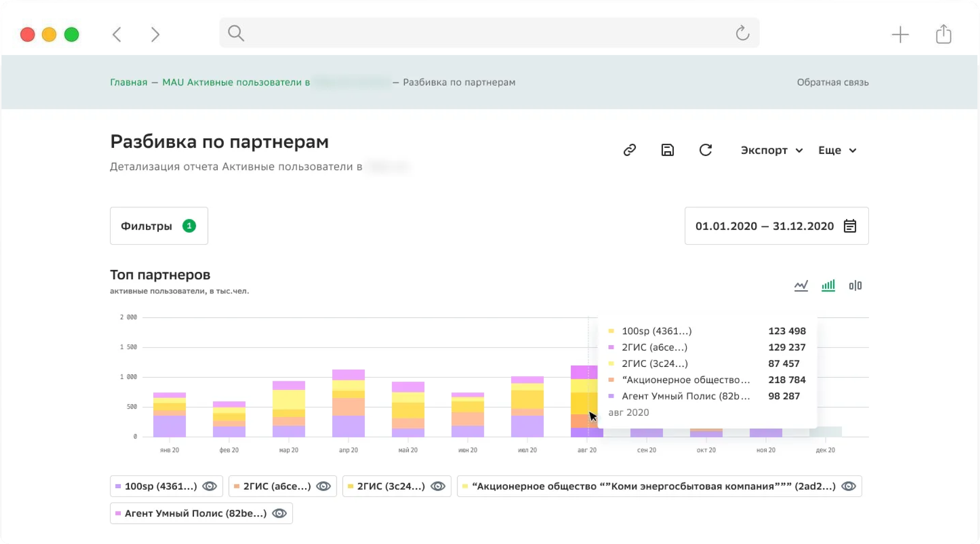Go to Главная breadcrumb link
Viewport: 980px width, 544px height.
(x=128, y=82)
